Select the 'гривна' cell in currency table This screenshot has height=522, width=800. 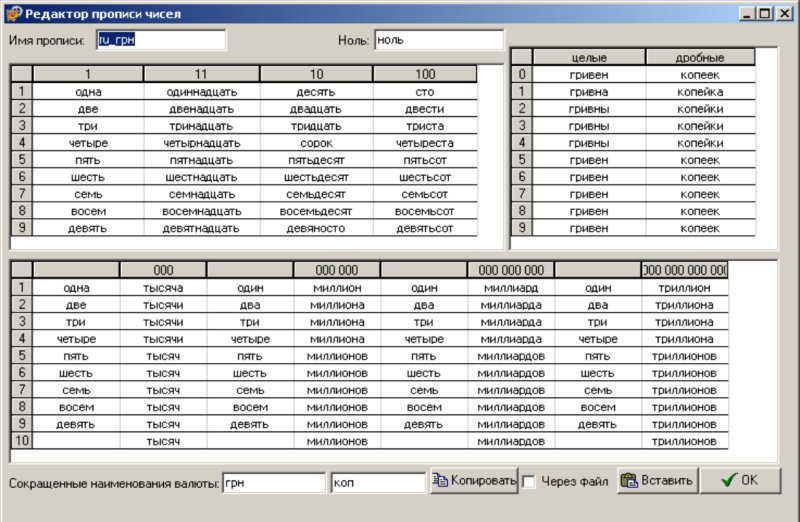pos(588,92)
